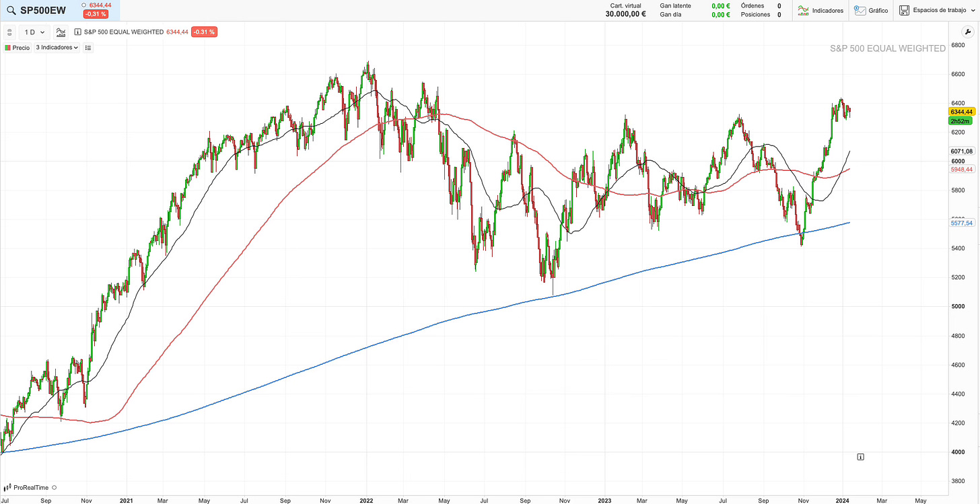Click the floppy disk workspace save icon
This screenshot has height=504, width=980.
905,10
